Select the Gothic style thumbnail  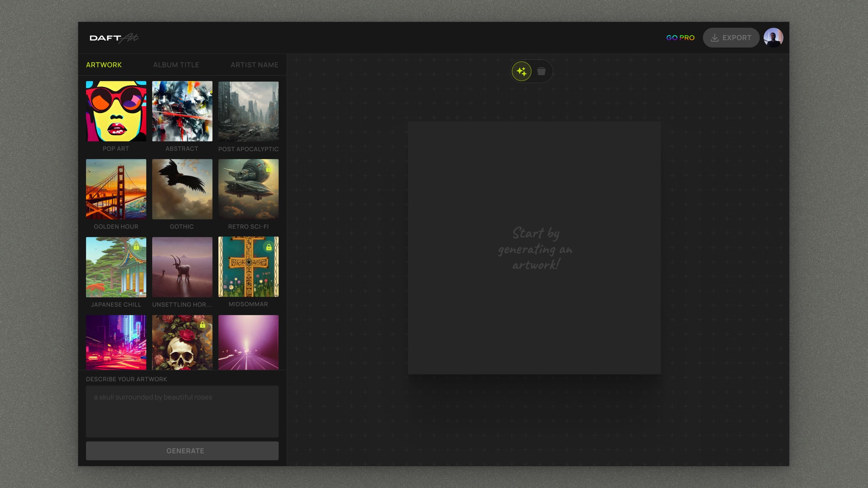(182, 189)
